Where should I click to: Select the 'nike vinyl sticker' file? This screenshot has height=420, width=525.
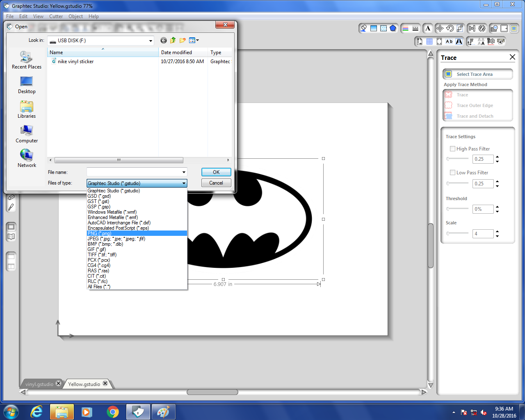click(75, 62)
